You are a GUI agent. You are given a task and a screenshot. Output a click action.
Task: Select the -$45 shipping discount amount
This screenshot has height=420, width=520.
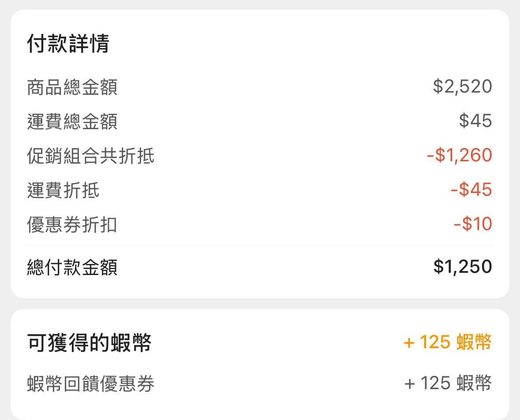[x=471, y=190]
